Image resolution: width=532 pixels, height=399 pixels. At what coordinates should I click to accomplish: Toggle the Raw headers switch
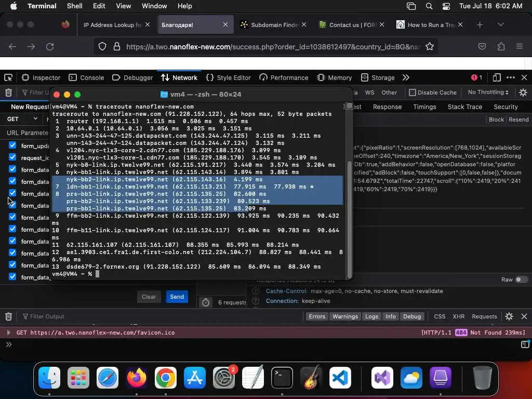pos(522,280)
